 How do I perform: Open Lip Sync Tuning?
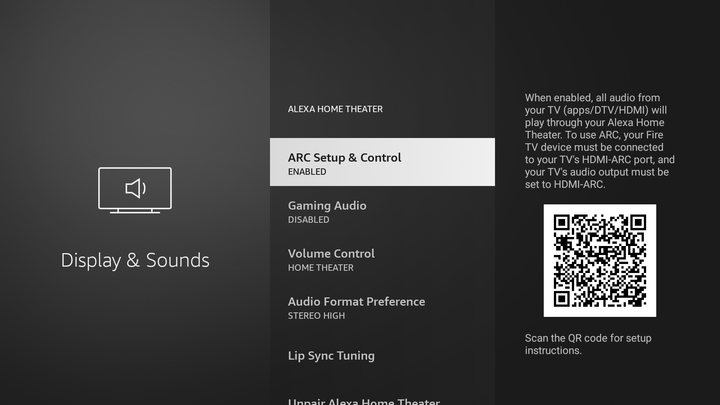click(382, 355)
